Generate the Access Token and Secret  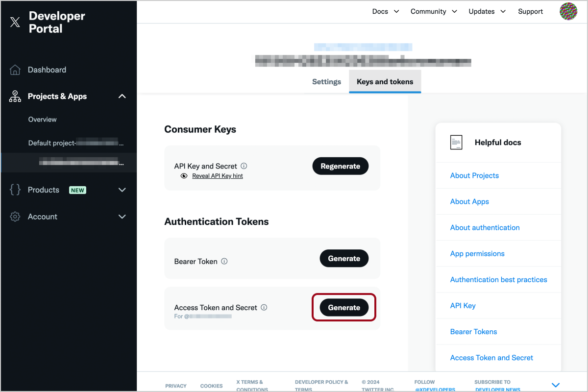(344, 308)
